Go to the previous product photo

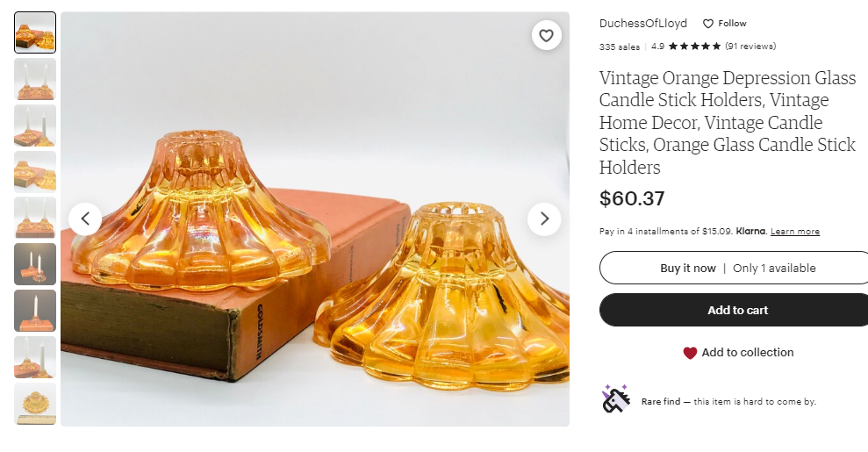85,219
